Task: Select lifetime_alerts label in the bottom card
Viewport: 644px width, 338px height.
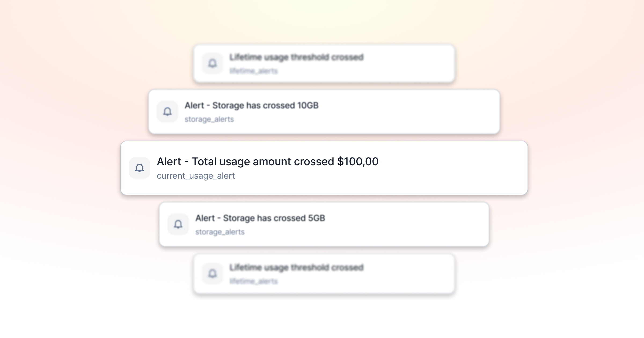Action: (254, 281)
